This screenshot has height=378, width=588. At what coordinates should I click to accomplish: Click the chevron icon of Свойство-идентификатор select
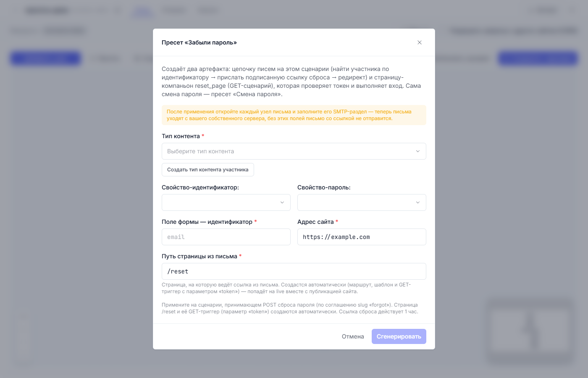coord(282,202)
